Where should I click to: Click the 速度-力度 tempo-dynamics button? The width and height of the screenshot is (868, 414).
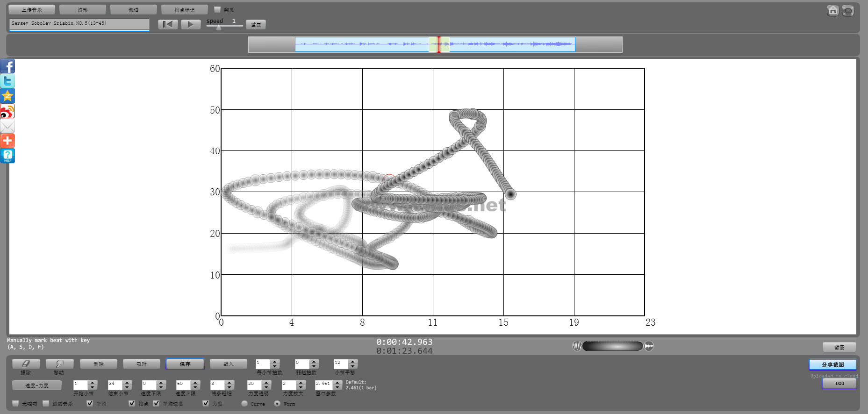[37, 385]
